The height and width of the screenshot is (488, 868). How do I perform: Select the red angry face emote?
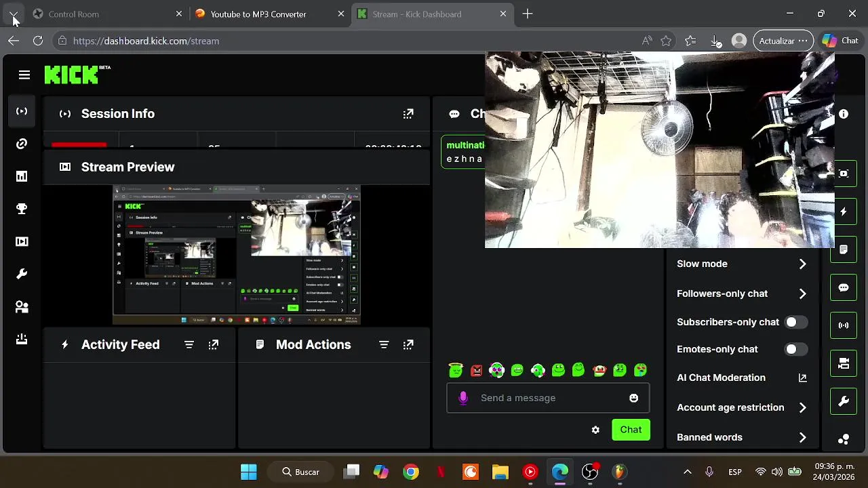click(477, 370)
